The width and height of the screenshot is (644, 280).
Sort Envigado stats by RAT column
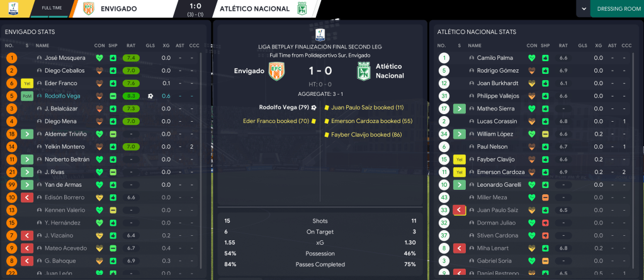click(131, 45)
